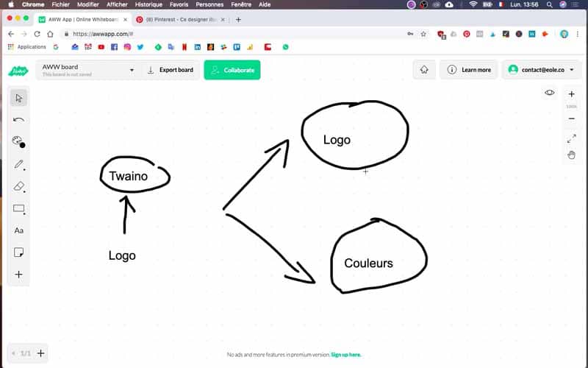Switch to AWW App browser tab
The height and width of the screenshot is (368, 588).
[x=82, y=20]
